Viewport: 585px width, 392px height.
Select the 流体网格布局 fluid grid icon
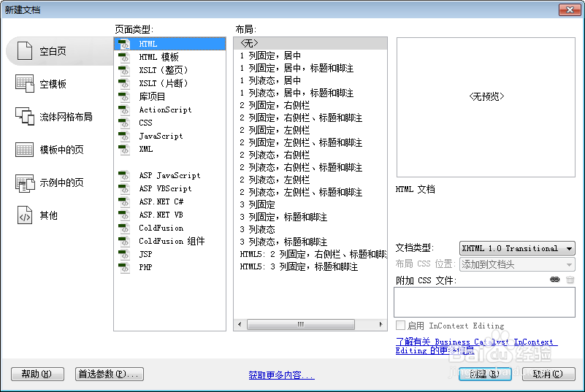point(25,116)
